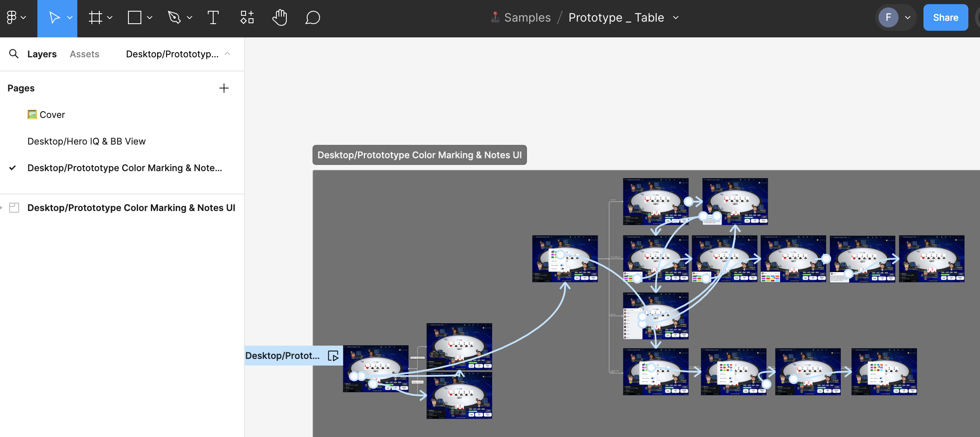
Task: Switch to the Layers tab
Action: coord(42,54)
